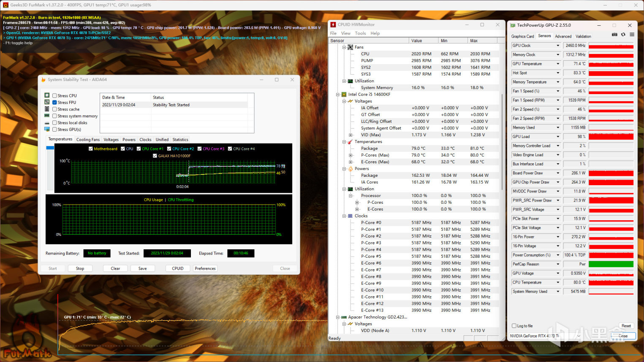
Task: Open the Advanced tab in GPU-Z
Action: [563, 36]
